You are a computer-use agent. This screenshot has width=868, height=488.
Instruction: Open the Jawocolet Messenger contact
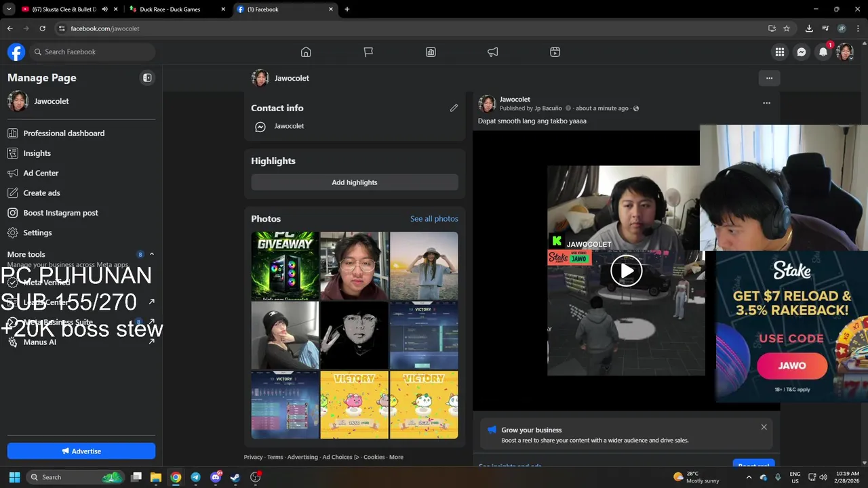(288, 126)
